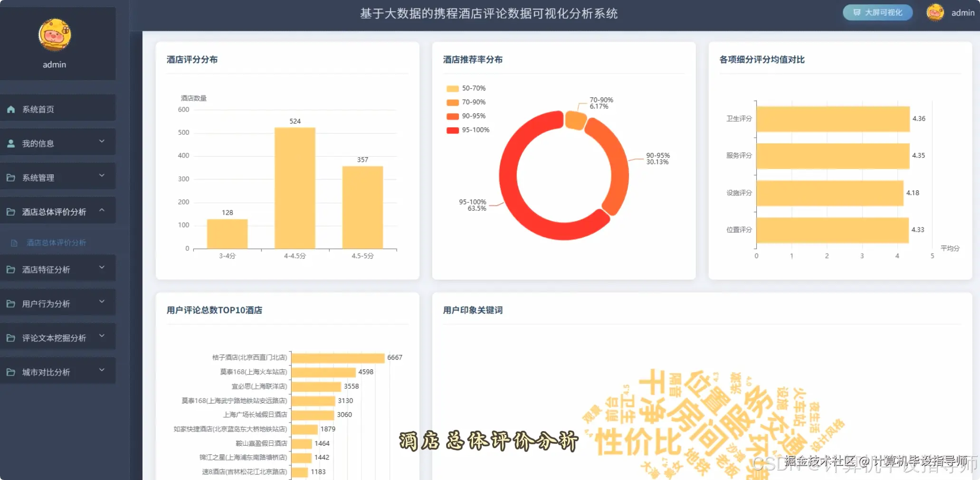Click the folder icon beside 城市对比分析
Screen dimensions: 980x480
[x=11, y=372]
